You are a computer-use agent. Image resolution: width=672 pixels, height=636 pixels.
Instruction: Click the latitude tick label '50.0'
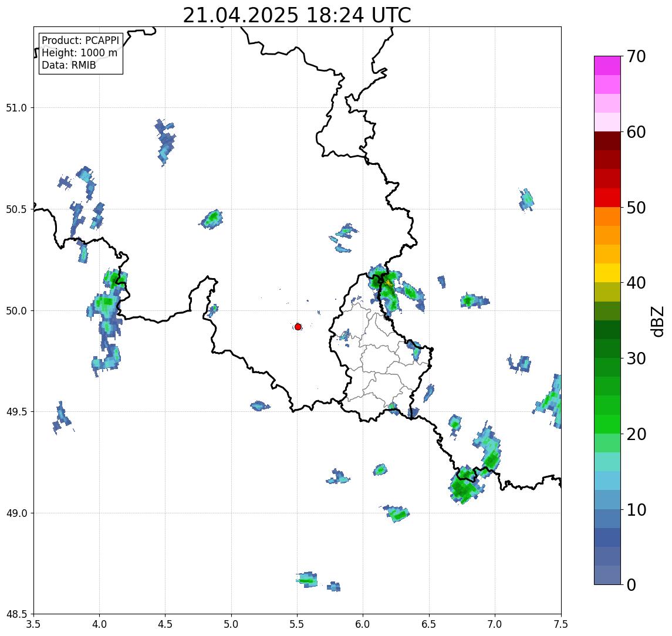(16, 311)
